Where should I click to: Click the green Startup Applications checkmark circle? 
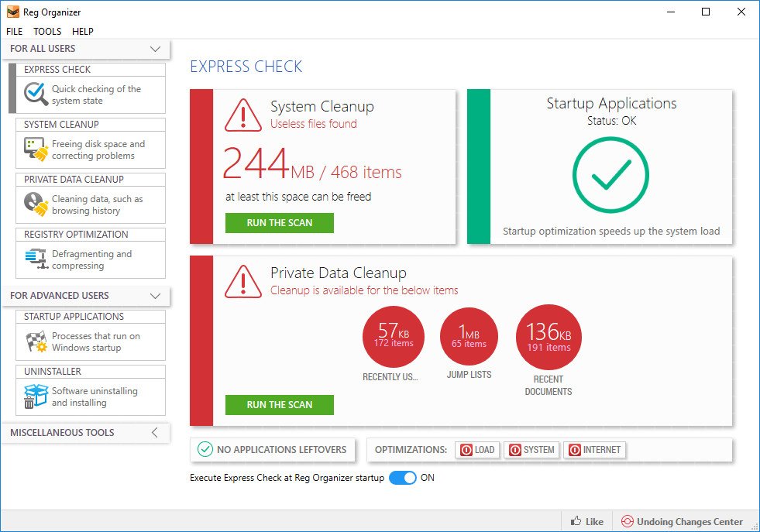coord(610,176)
